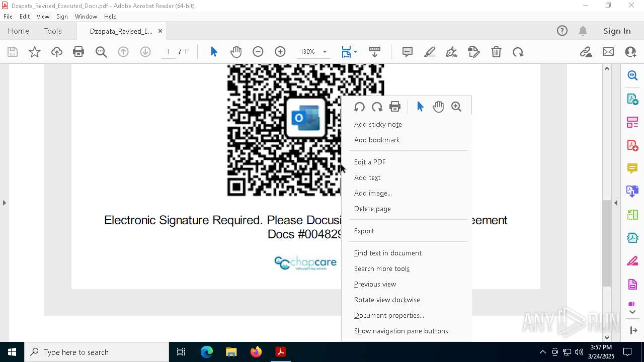
Task: Open the View menu
Action: point(43,17)
